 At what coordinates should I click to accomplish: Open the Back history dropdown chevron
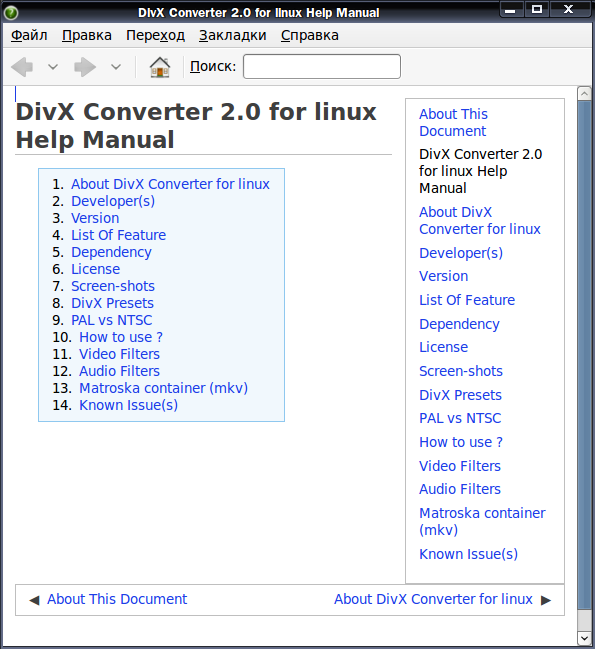(53, 67)
